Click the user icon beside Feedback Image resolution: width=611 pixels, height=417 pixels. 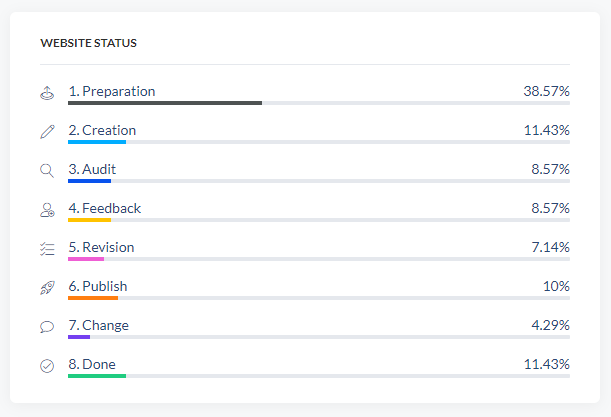47,209
